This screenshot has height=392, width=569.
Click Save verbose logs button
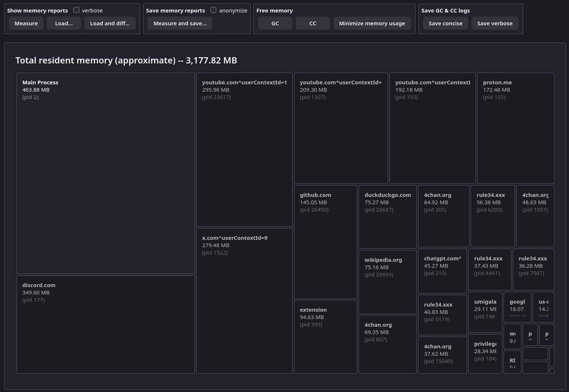tap(495, 23)
